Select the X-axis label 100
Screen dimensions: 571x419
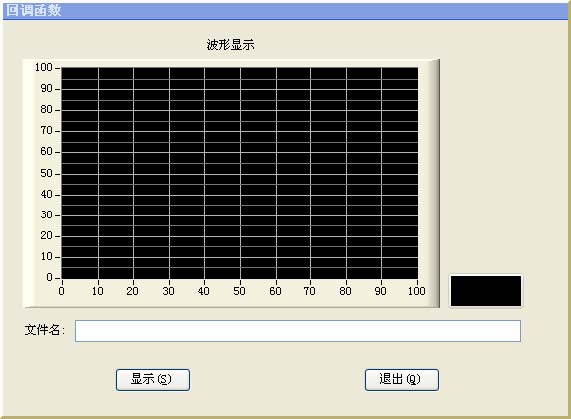[416, 291]
